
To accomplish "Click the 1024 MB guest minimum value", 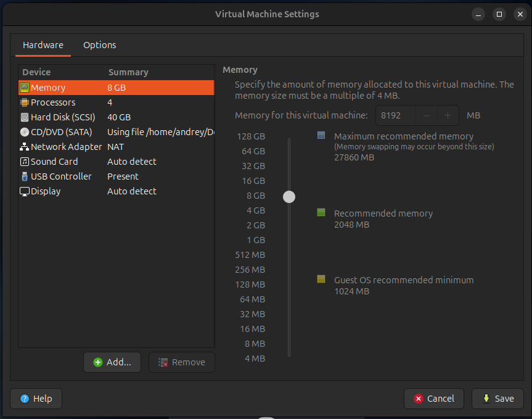I will (x=351, y=291).
